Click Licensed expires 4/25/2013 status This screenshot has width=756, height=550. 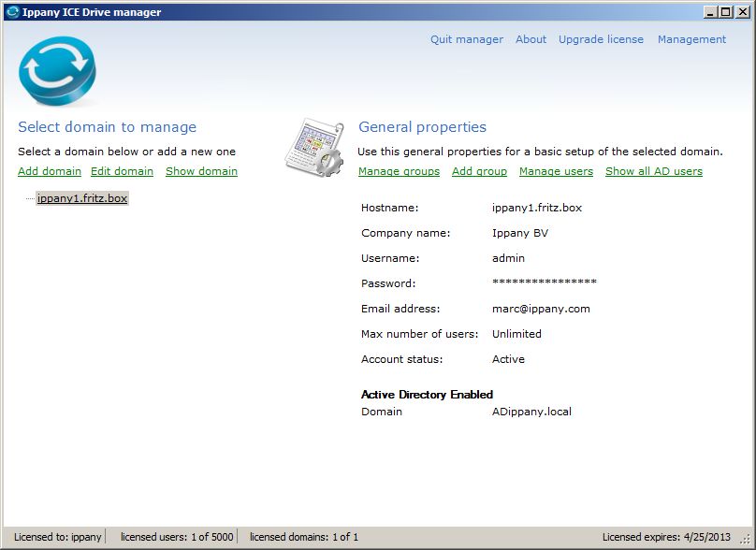pyautogui.click(x=666, y=537)
